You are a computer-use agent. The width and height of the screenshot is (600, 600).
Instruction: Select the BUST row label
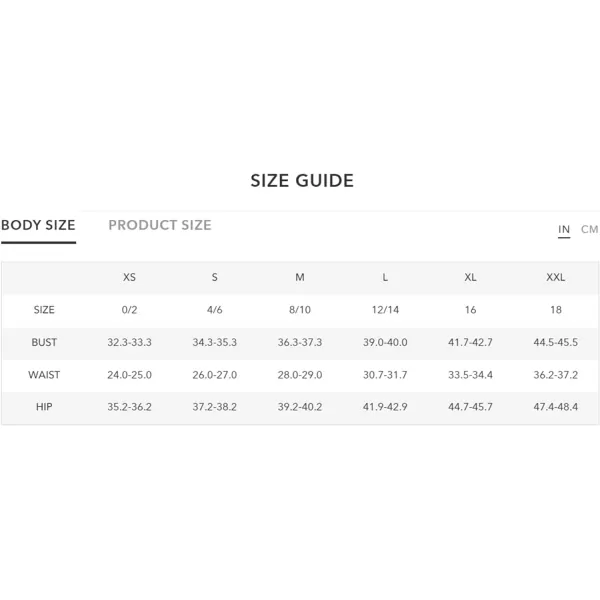[x=44, y=342]
